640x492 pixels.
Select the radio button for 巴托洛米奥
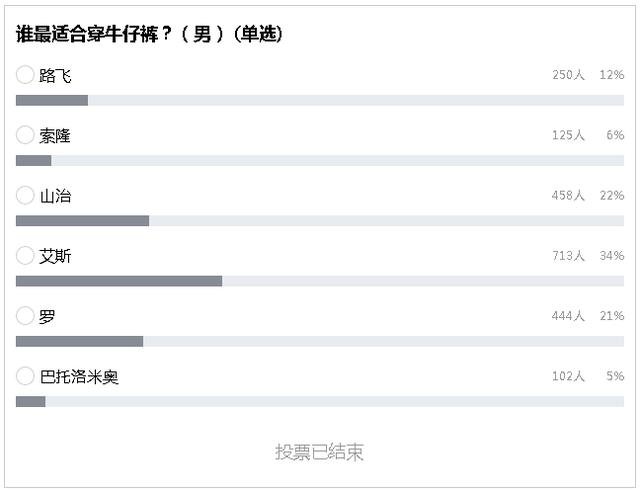25,376
